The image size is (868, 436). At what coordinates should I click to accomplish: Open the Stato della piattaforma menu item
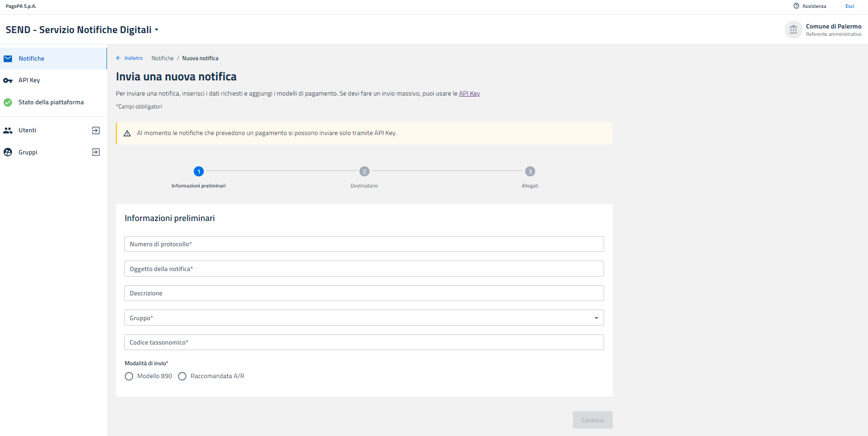[x=51, y=102]
